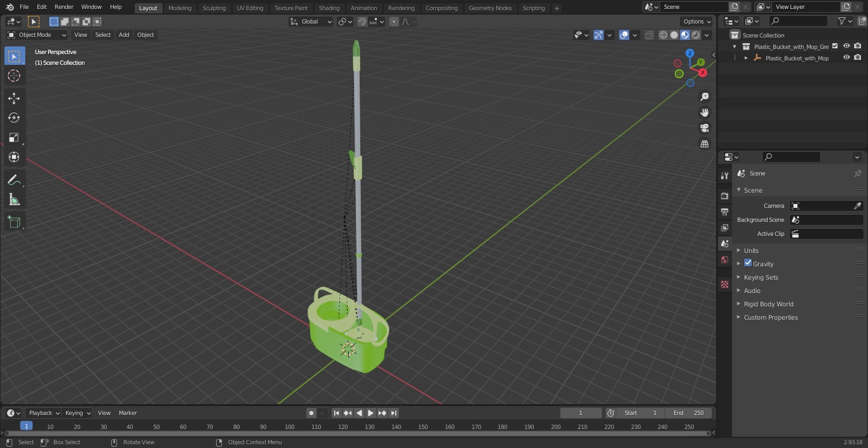
Task: Open the Options dropdown in viewport header
Action: click(x=697, y=22)
